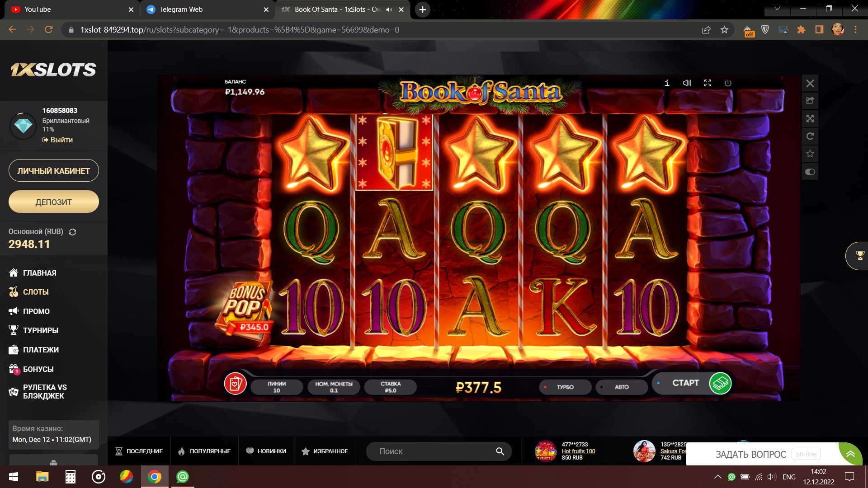
Task: Reload the game via side panel refresh icon
Action: click(x=810, y=136)
